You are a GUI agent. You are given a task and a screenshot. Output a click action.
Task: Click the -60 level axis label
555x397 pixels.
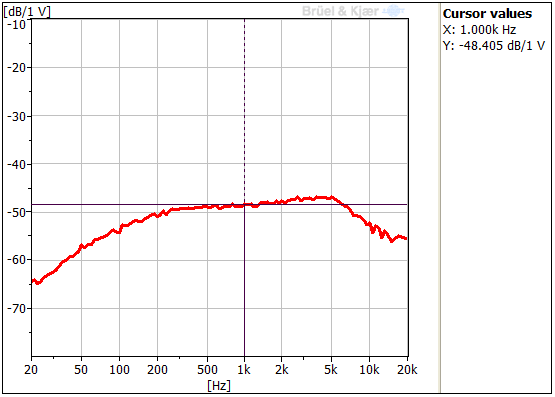17,260
